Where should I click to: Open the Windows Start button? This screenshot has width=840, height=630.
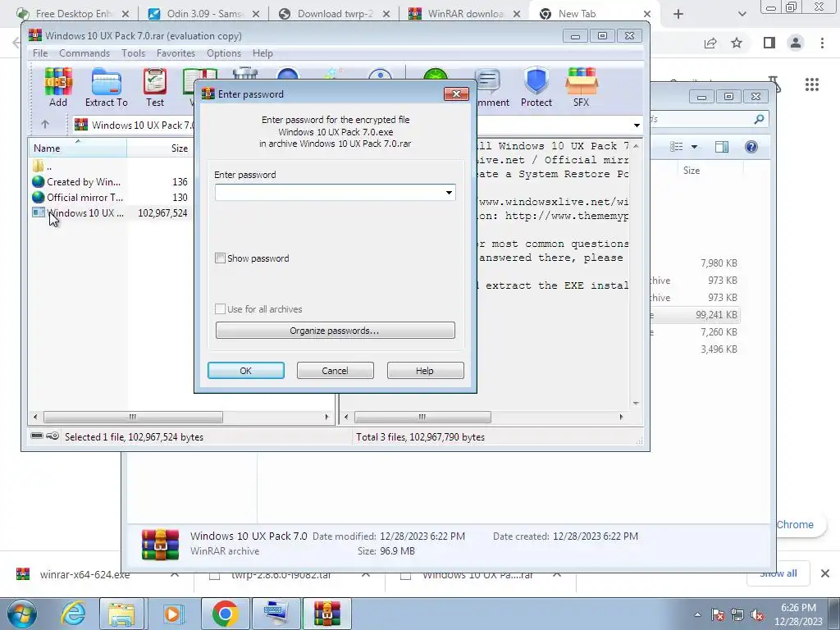point(22,614)
